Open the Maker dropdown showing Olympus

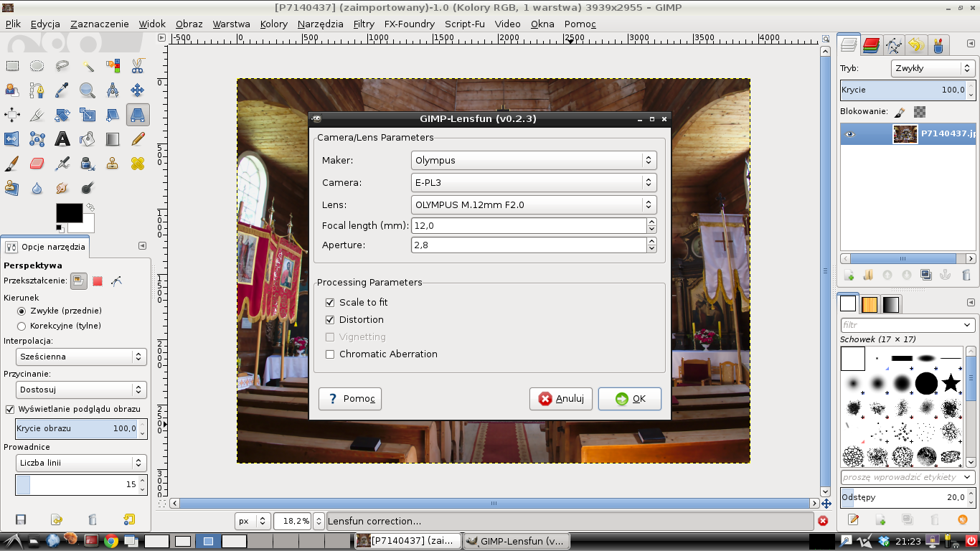click(534, 161)
